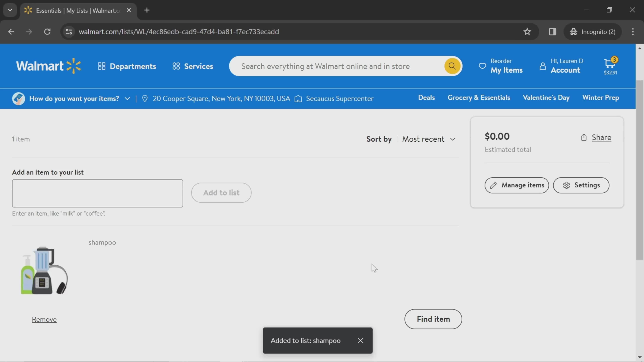The image size is (644, 362).
Task: Close the Essentials My Lists tab
Action: (129, 10)
